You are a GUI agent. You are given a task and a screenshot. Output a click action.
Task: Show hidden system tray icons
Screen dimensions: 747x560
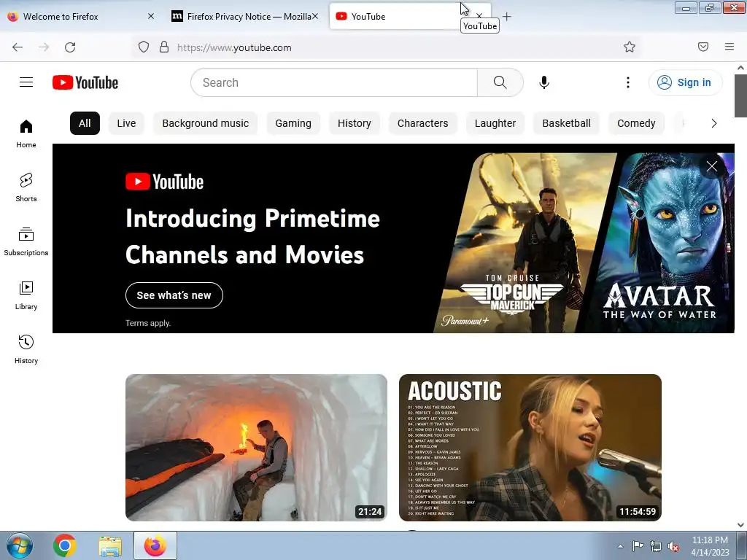click(620, 546)
